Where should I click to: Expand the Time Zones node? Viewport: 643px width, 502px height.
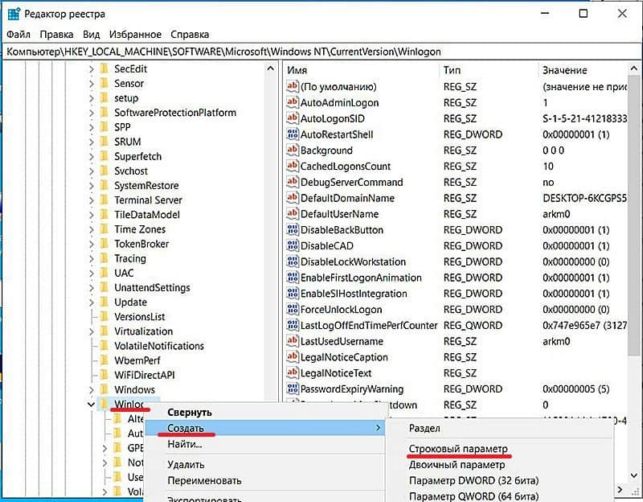[x=91, y=230]
